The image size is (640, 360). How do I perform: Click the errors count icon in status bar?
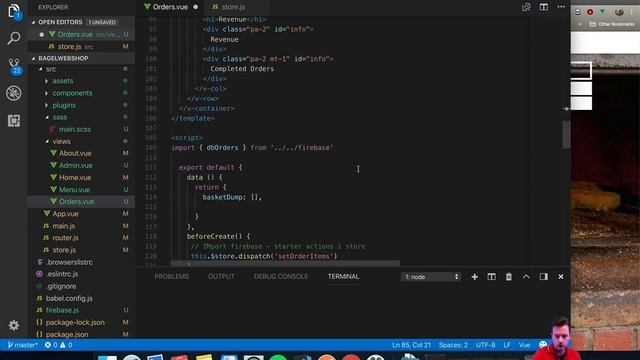point(51,345)
